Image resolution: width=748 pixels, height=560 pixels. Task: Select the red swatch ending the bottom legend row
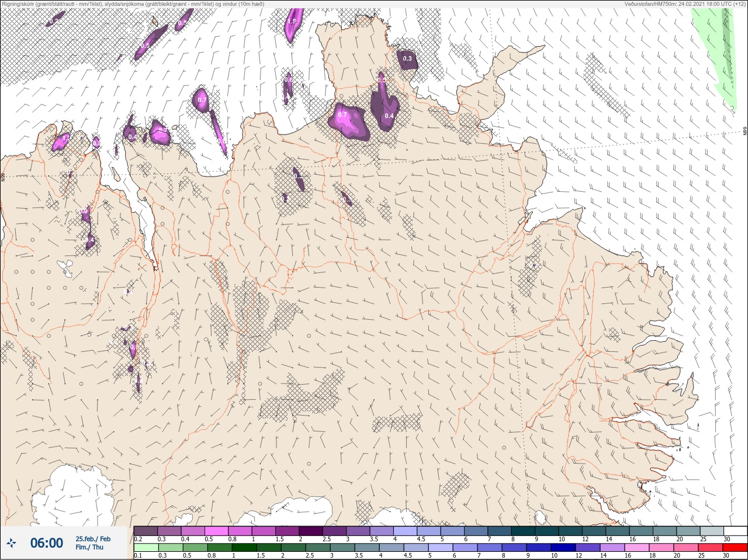[735, 548]
